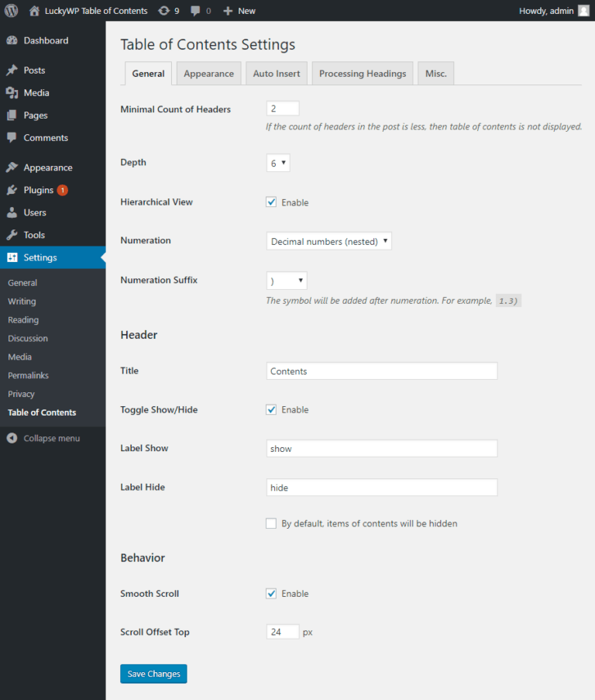Open the Posts menu icon

14,70
